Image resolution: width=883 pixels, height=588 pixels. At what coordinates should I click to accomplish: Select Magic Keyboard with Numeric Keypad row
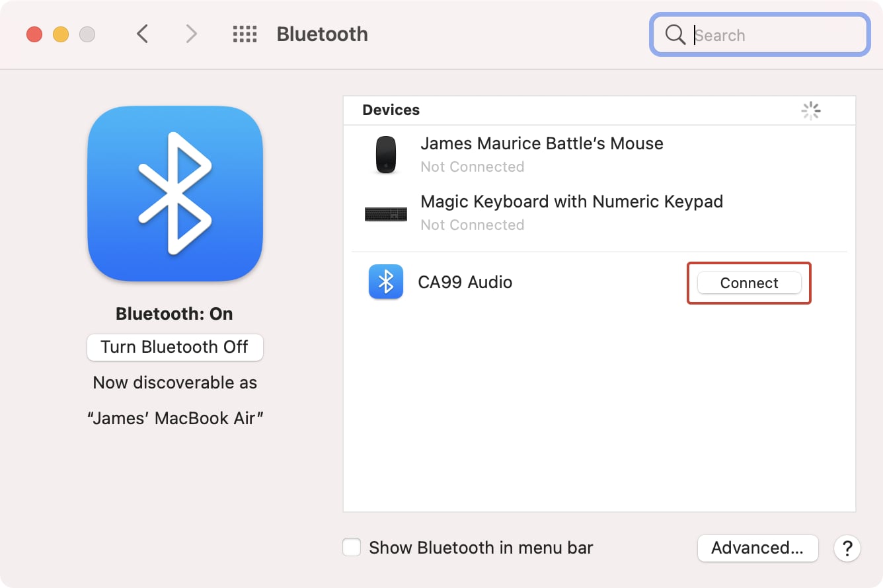(599, 213)
